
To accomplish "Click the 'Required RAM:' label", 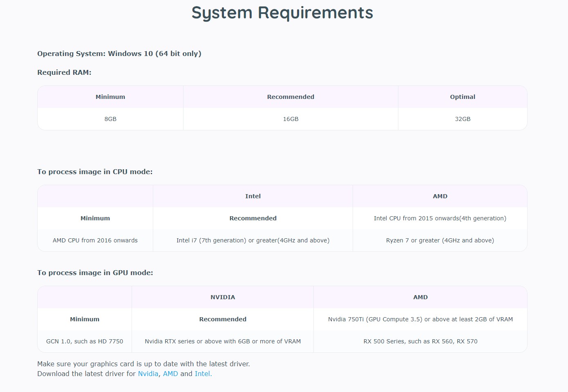I will (64, 72).
